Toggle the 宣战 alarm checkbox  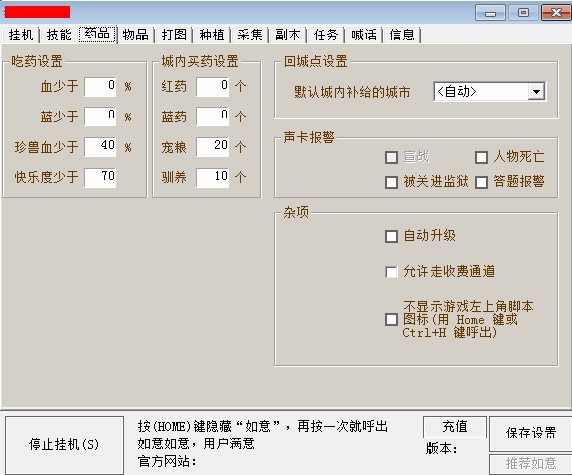pyautogui.click(x=391, y=158)
